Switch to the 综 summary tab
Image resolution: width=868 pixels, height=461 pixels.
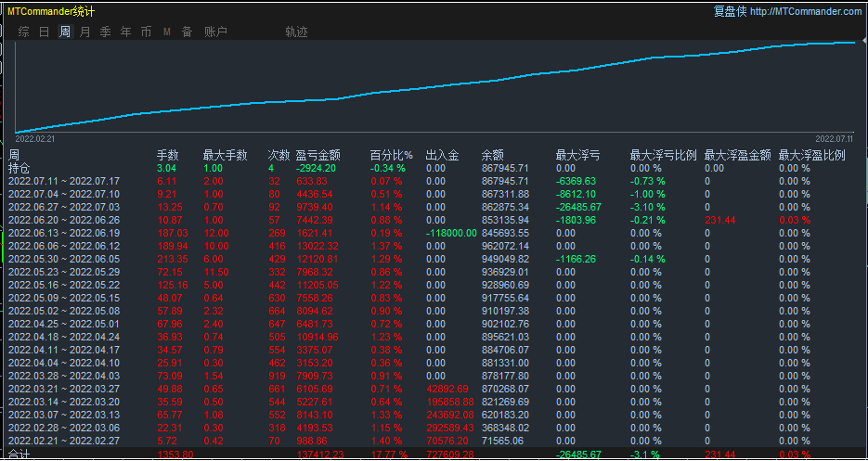24,32
